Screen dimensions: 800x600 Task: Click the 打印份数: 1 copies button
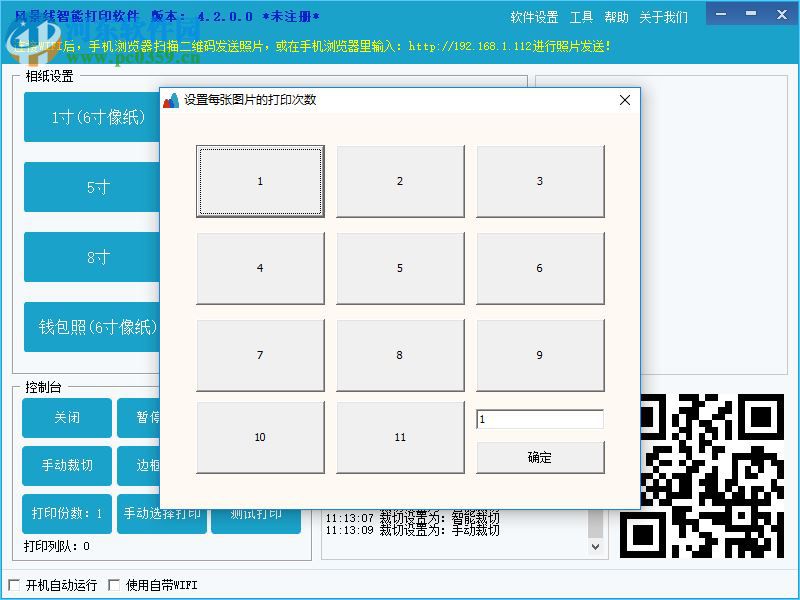(x=66, y=514)
